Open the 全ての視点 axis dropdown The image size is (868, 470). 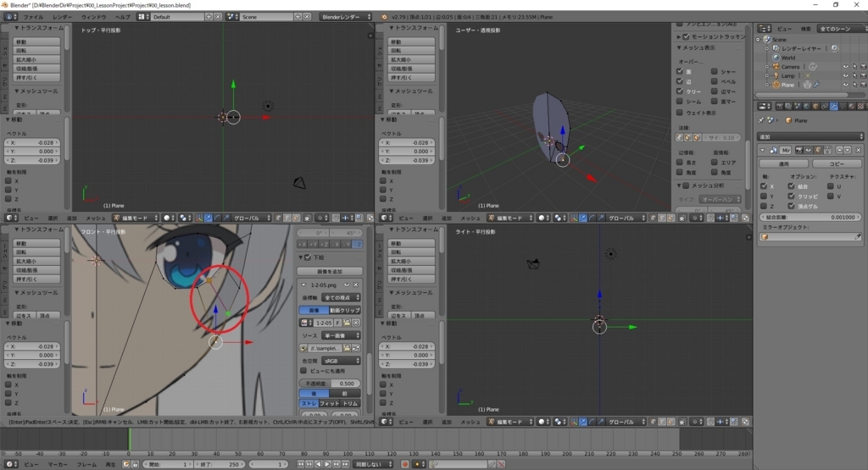(x=341, y=297)
